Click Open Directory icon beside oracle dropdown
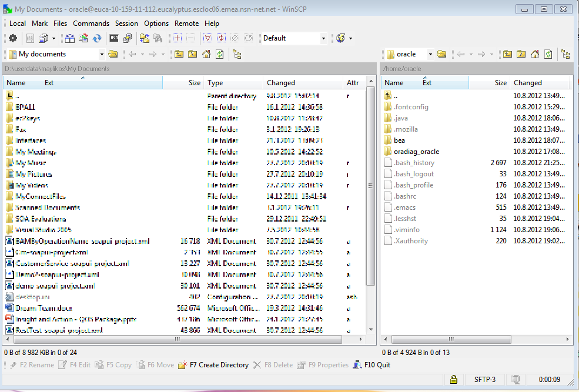 click(x=441, y=54)
